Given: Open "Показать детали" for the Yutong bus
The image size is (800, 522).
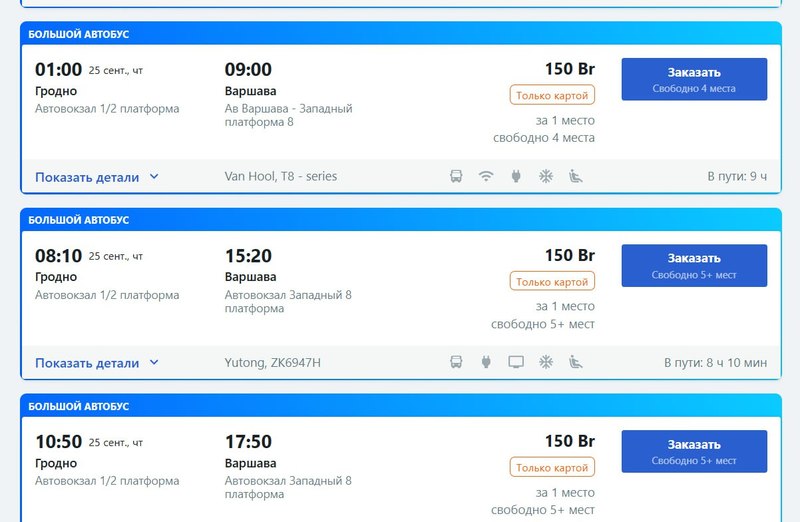Looking at the screenshot, I should [87, 363].
